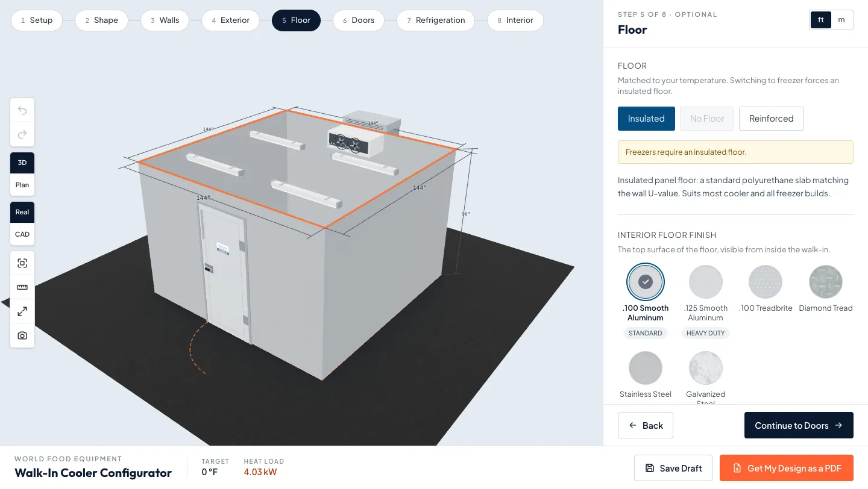
Task: Switch to Plan view mode
Action: pyautogui.click(x=22, y=185)
